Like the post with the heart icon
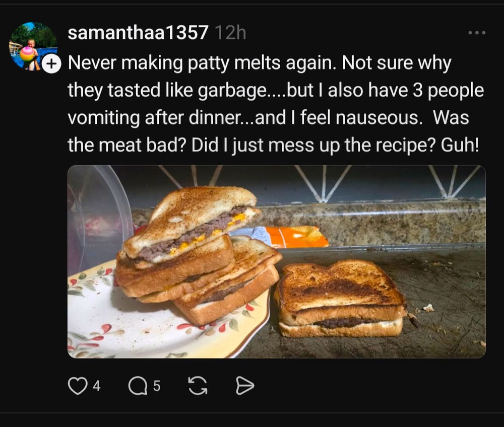This screenshot has height=427, width=504. (x=78, y=386)
